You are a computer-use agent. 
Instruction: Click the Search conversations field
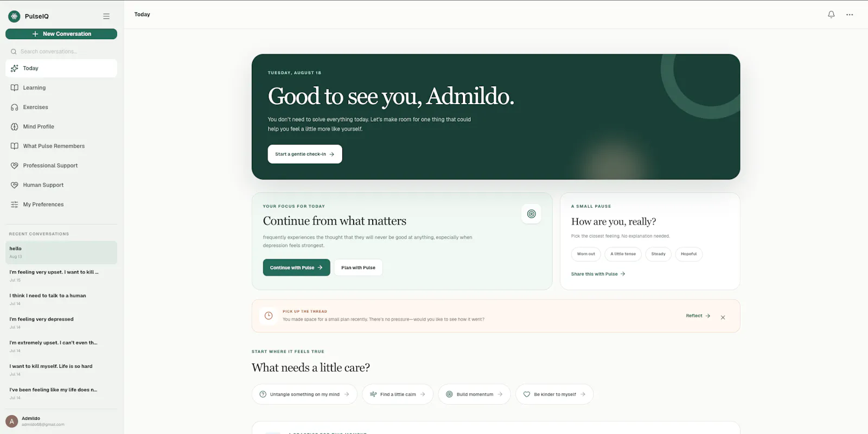(61, 52)
